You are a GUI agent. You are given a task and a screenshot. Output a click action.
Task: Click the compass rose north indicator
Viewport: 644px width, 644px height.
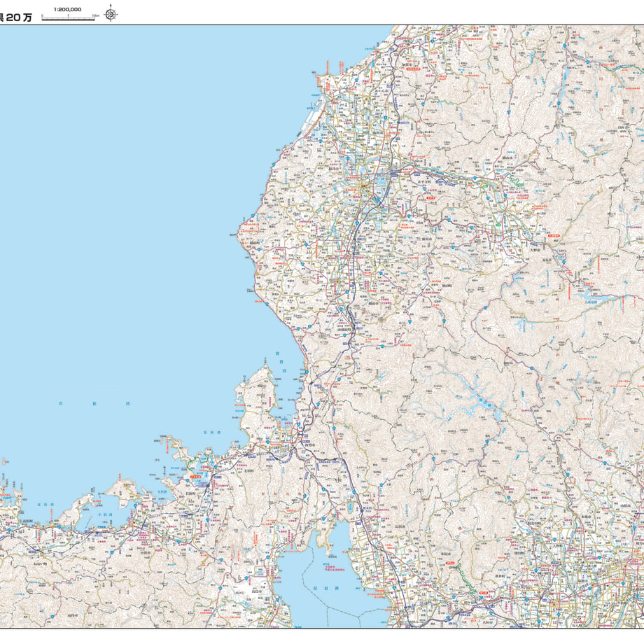[x=110, y=14]
